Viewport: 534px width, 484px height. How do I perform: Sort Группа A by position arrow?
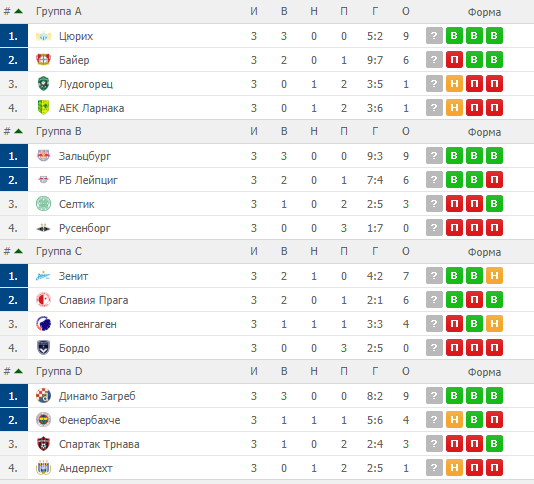tap(19, 11)
